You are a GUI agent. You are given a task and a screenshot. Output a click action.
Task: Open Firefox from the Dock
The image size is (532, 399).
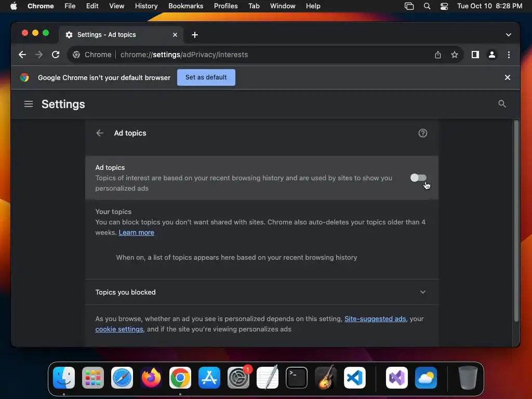tap(151, 378)
